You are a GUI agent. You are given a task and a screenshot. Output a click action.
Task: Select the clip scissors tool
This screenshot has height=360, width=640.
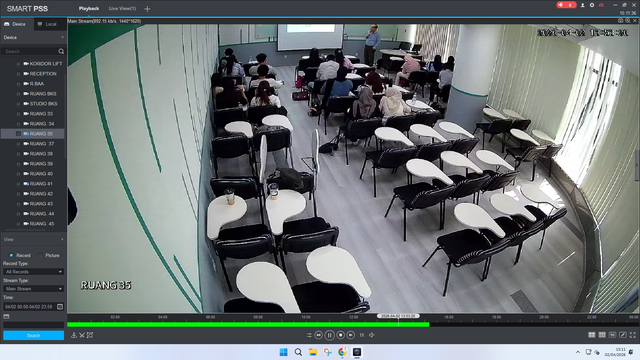pyautogui.click(x=82, y=335)
